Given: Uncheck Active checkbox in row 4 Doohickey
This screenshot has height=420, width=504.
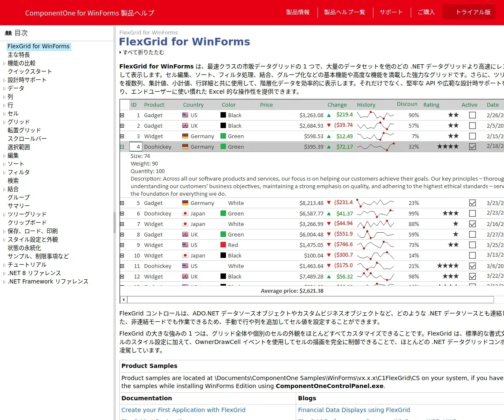Looking at the screenshot, I should pyautogui.click(x=472, y=147).
